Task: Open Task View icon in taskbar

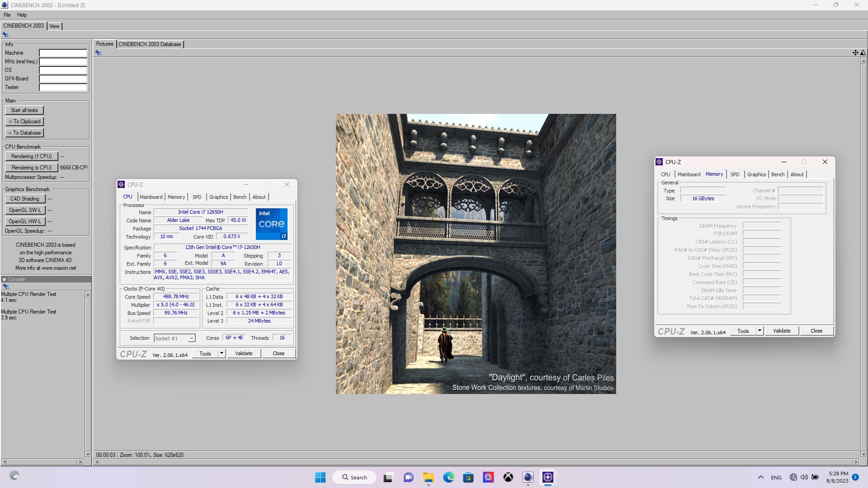Action: point(388,478)
